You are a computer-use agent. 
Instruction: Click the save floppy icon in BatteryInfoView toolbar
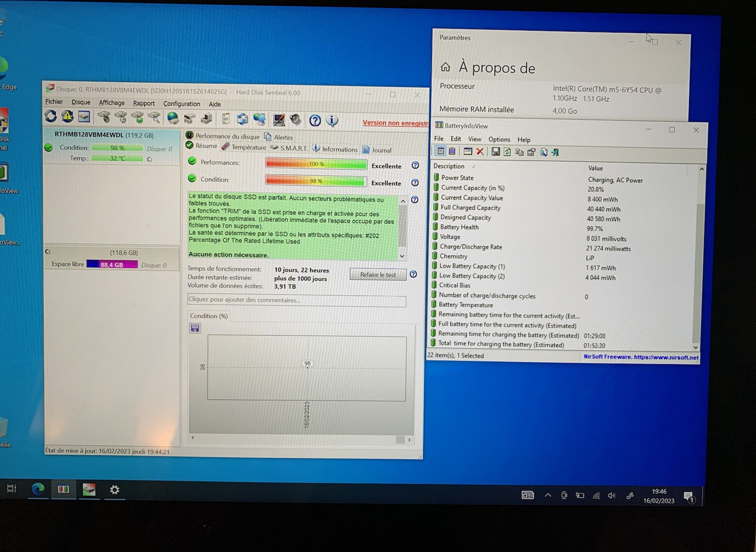click(x=495, y=152)
